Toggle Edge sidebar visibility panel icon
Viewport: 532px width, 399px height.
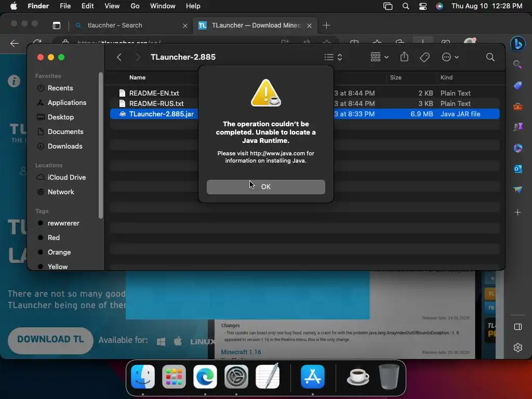[x=518, y=327]
